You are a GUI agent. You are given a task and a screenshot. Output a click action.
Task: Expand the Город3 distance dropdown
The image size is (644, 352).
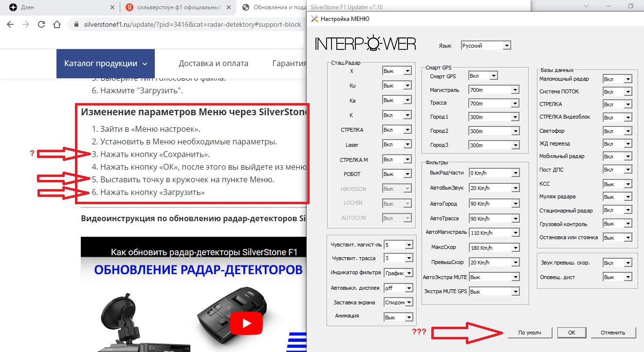point(494,145)
